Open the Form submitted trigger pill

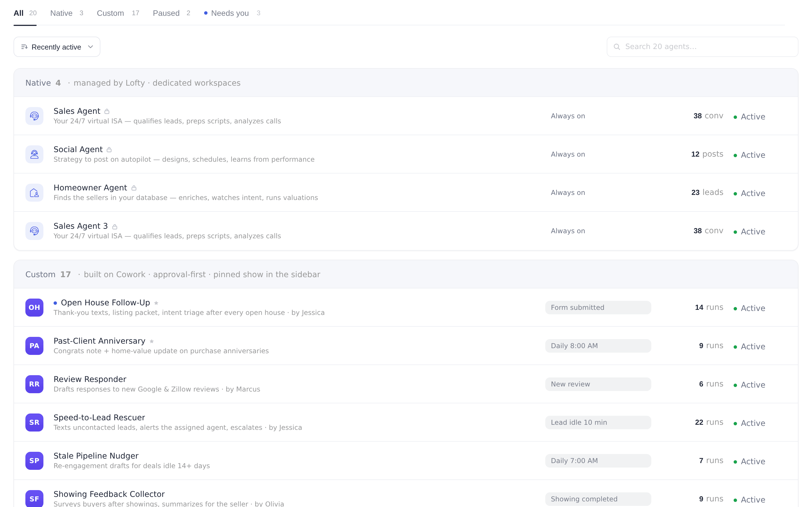point(598,308)
